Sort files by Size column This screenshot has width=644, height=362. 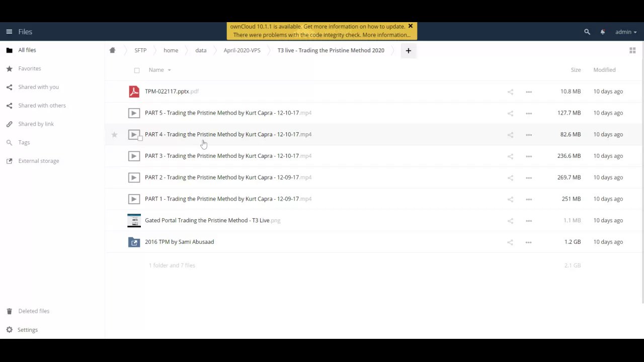tap(576, 70)
